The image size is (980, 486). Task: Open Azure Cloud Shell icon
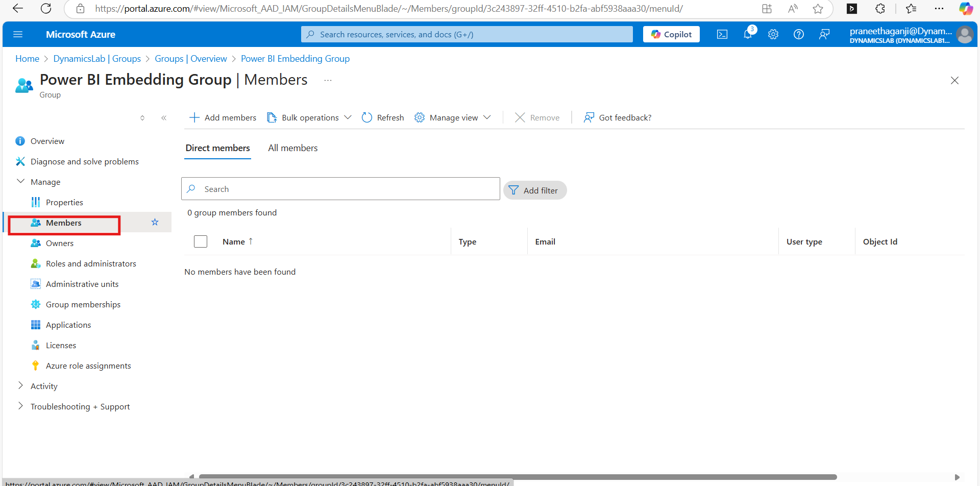pos(722,34)
